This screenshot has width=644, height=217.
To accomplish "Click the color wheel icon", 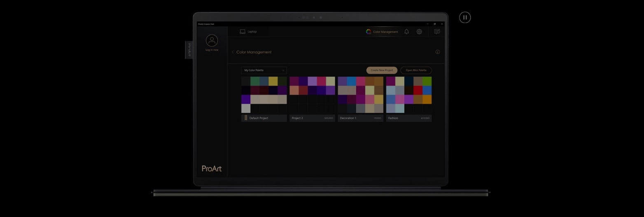I will tap(369, 32).
